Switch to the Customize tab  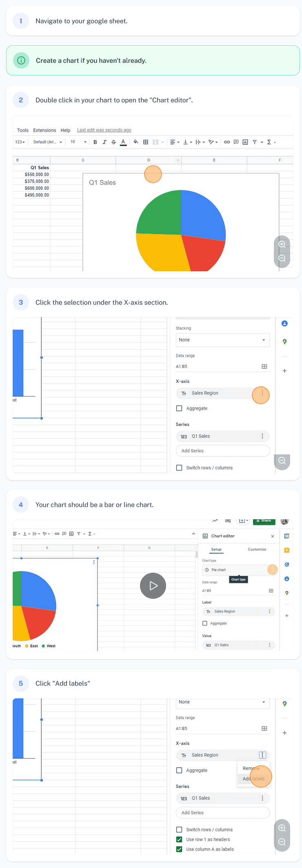tap(257, 549)
